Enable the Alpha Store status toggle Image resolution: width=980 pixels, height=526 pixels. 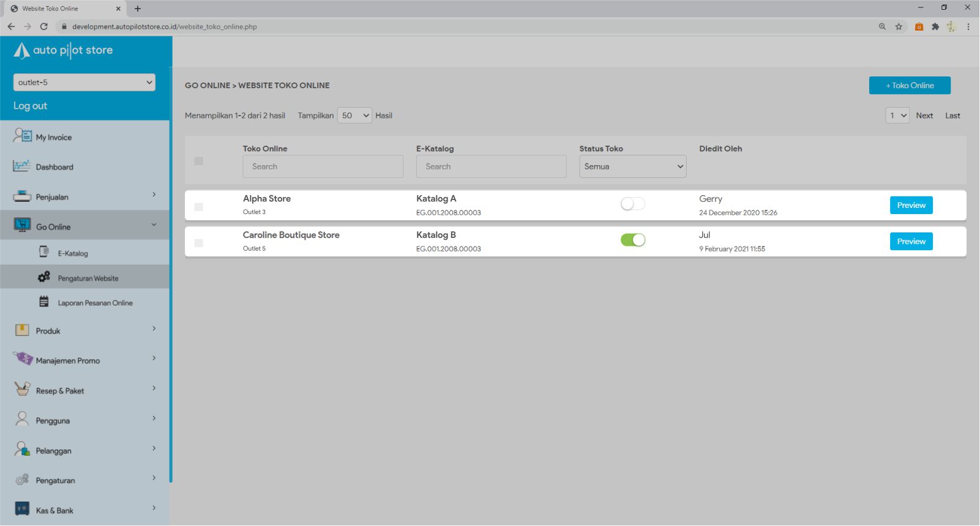(632, 204)
